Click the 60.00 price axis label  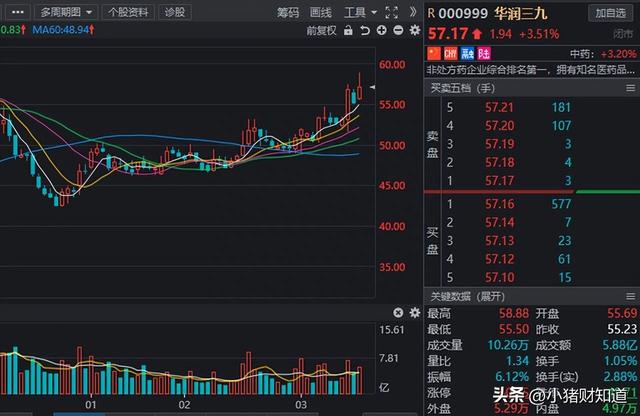392,65
